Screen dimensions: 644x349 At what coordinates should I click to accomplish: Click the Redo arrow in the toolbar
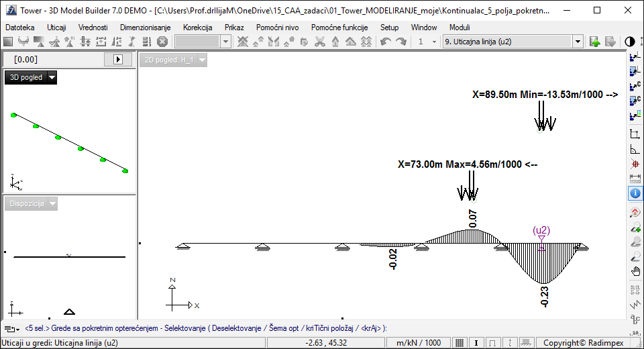point(400,42)
